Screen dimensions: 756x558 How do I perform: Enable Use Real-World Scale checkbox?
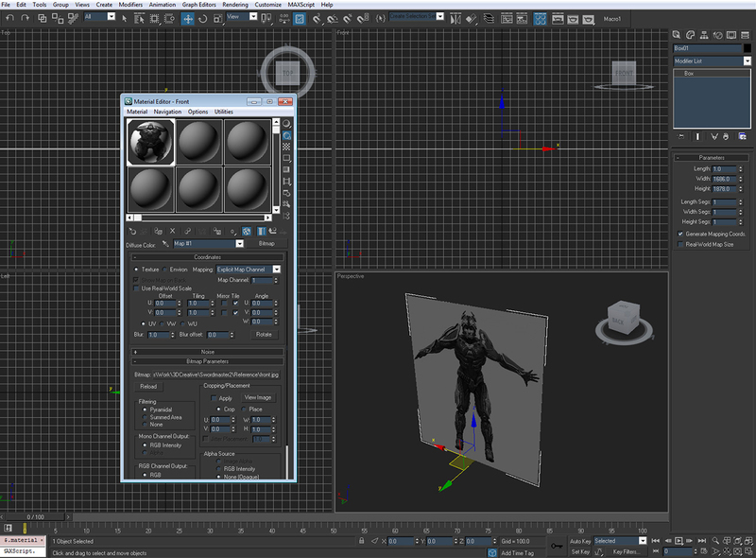coord(136,288)
